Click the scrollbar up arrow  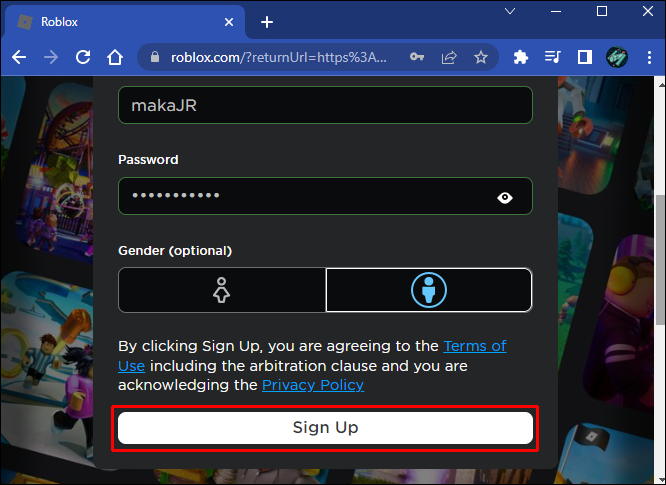coord(661,85)
